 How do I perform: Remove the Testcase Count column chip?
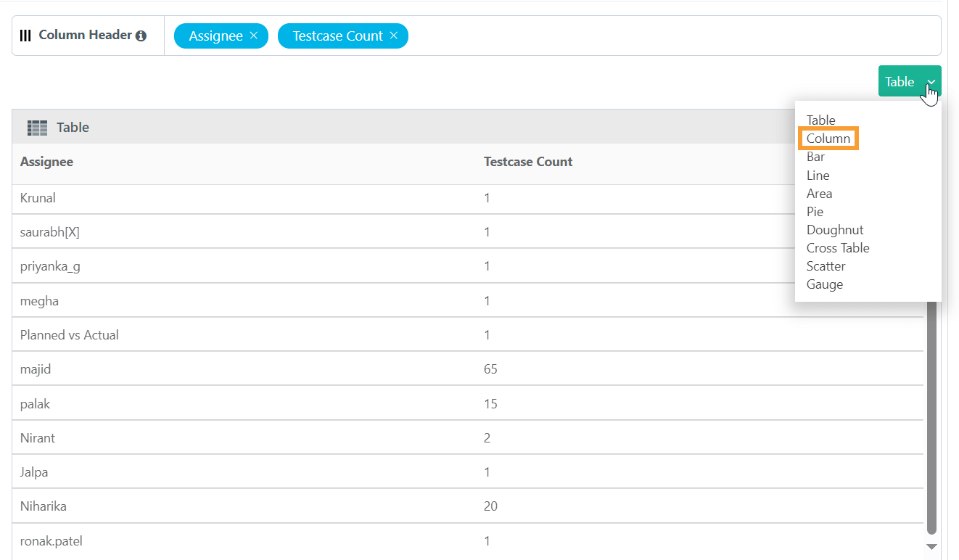coord(393,36)
